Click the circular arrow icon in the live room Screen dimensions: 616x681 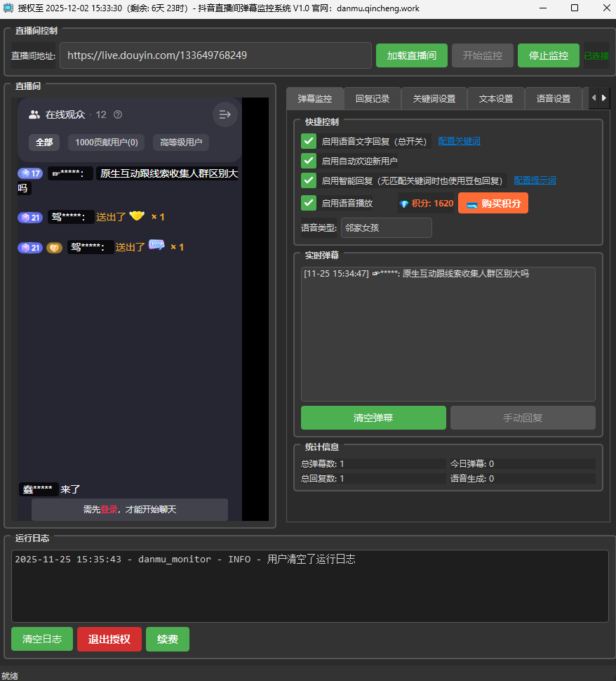click(x=225, y=114)
